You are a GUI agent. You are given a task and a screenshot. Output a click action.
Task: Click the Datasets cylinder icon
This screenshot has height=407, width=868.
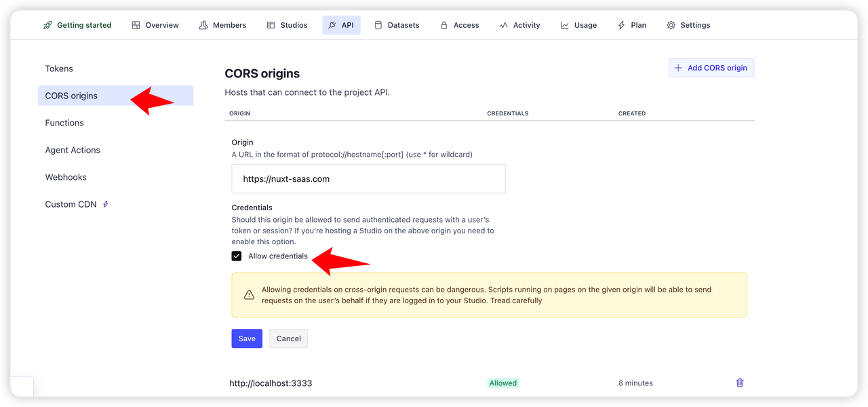pyautogui.click(x=378, y=25)
